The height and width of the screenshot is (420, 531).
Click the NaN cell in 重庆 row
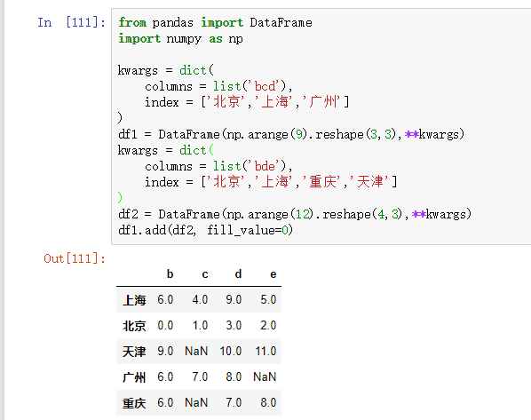(196, 403)
